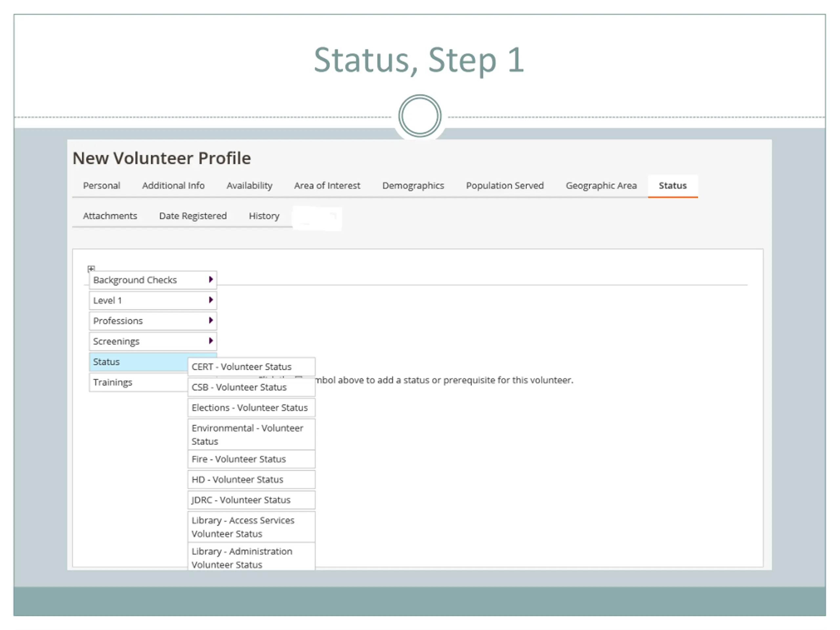Expand the Screenings submenu arrow

click(x=211, y=341)
